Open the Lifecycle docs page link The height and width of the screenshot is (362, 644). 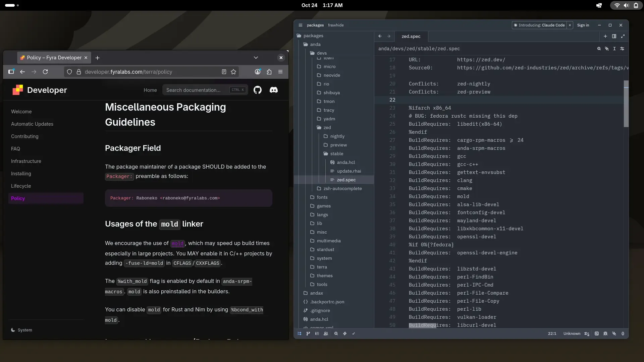[21, 186]
